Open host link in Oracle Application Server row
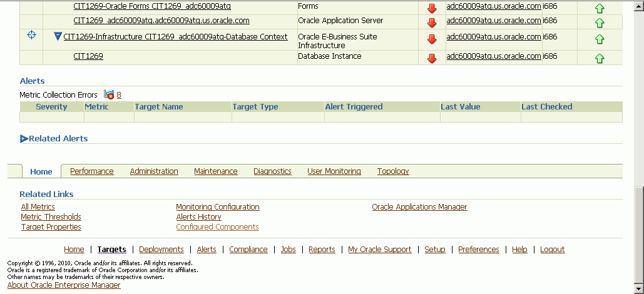644x294 pixels. 494,20
